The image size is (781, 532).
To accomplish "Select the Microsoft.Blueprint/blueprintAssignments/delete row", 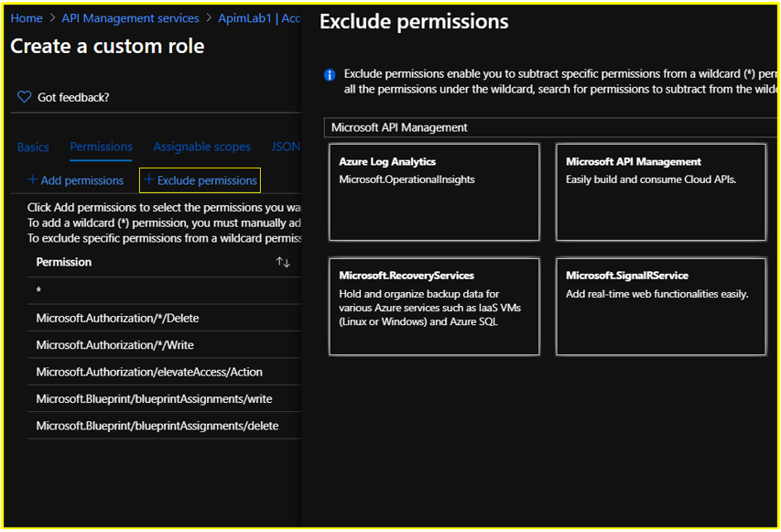I will [x=165, y=426].
